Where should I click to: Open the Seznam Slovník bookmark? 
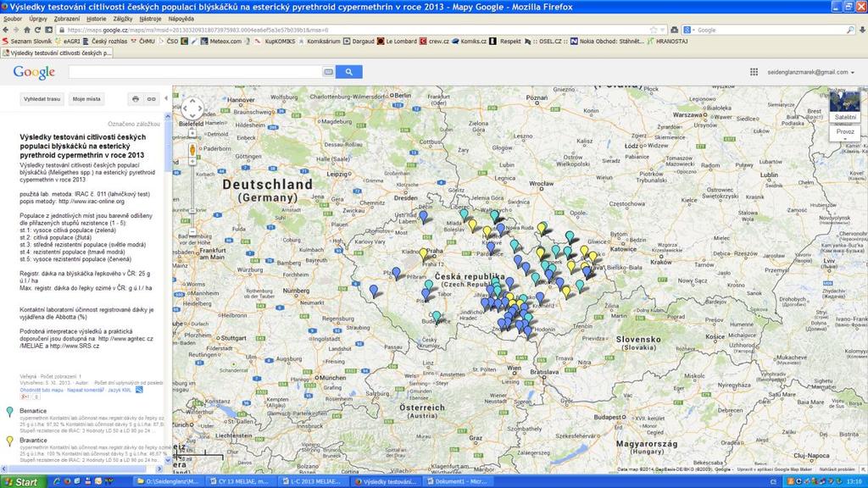pos(26,42)
